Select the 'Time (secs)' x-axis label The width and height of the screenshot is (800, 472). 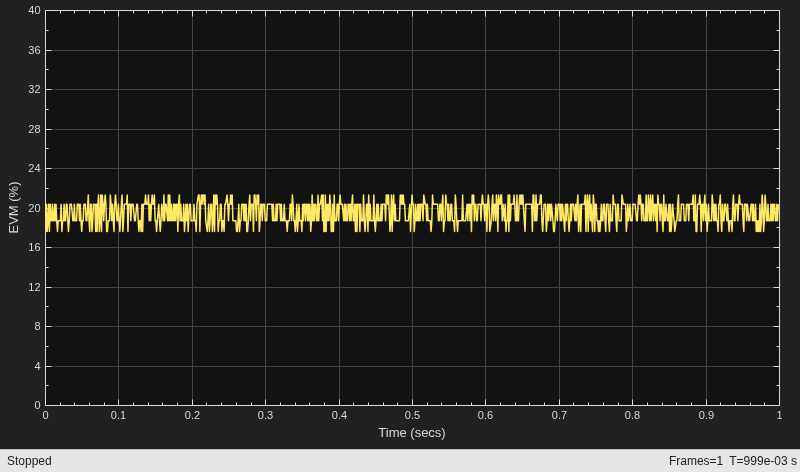[x=412, y=433]
